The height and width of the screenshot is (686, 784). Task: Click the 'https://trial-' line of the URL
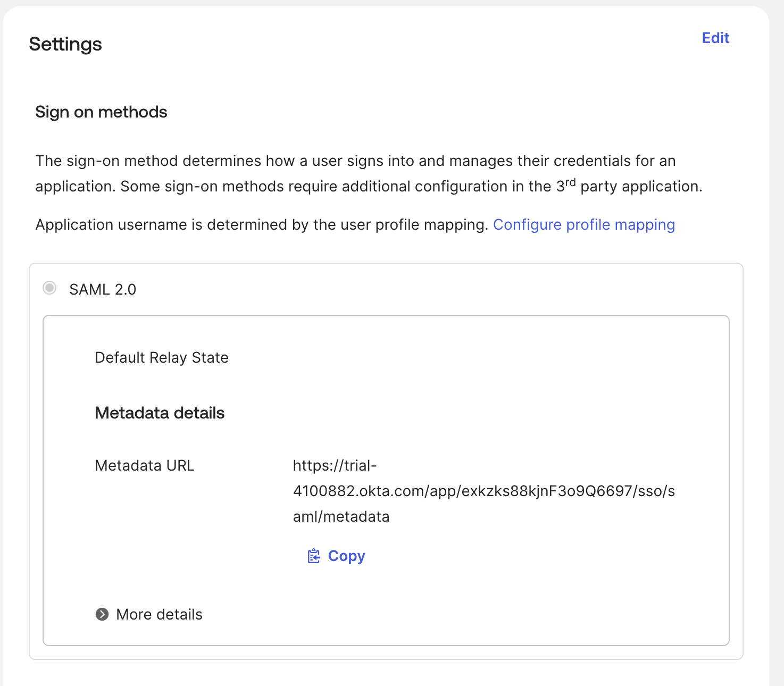tap(335, 465)
